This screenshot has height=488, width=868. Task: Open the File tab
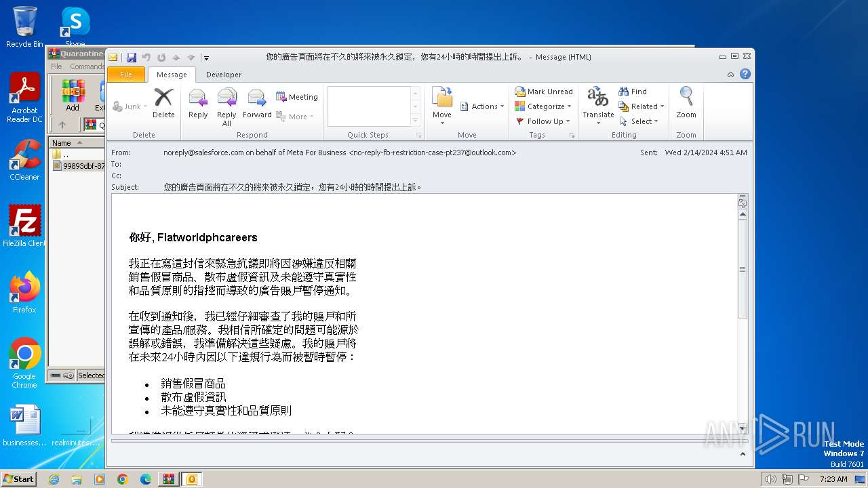126,75
